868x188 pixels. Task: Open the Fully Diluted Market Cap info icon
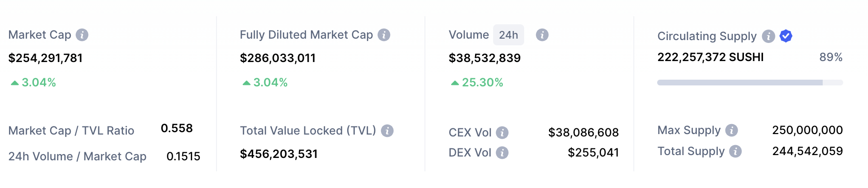pos(384,35)
